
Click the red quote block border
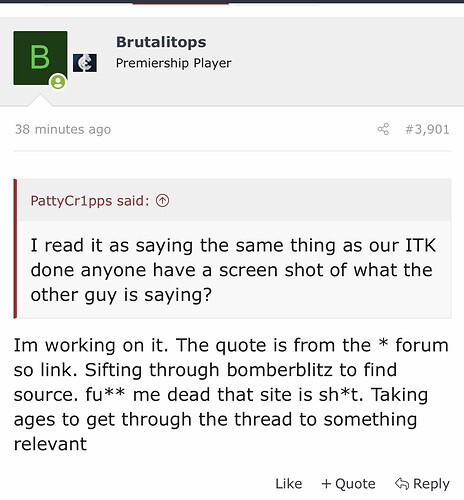tap(15, 249)
